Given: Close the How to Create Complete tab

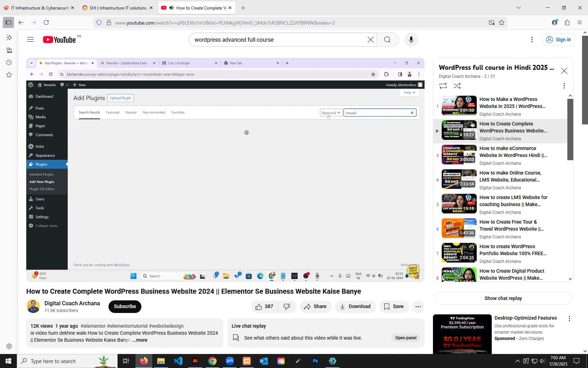Looking at the screenshot, I should click(230, 8).
